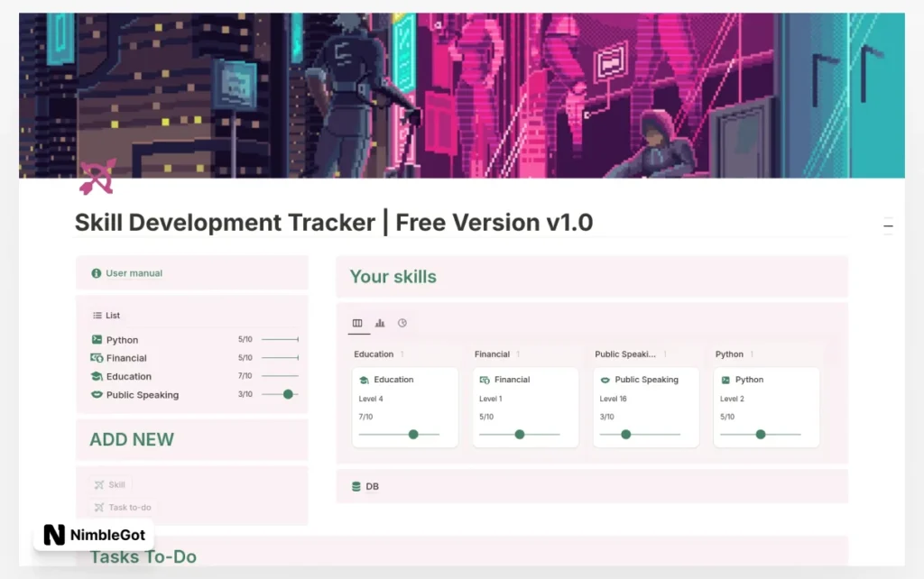Click the Financial column header

coord(492,354)
